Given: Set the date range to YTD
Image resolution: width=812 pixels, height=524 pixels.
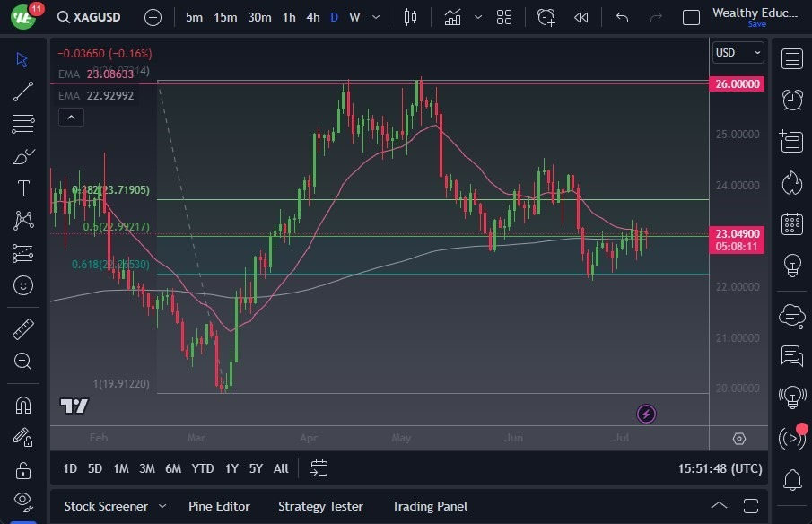Looking at the screenshot, I should (x=203, y=468).
